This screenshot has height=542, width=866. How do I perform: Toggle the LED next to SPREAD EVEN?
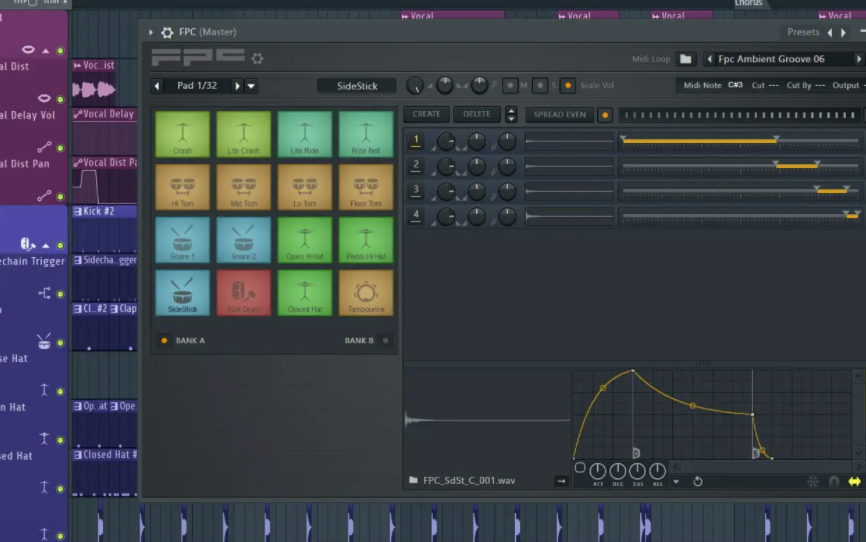point(605,115)
